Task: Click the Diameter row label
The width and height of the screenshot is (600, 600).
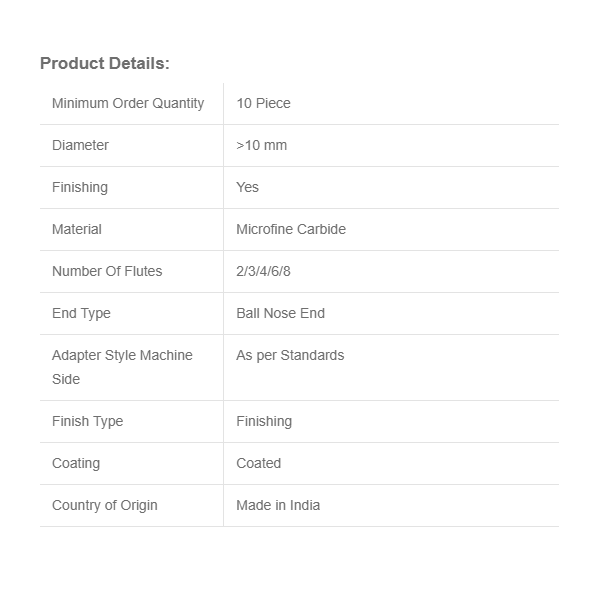Action: [x=80, y=145]
